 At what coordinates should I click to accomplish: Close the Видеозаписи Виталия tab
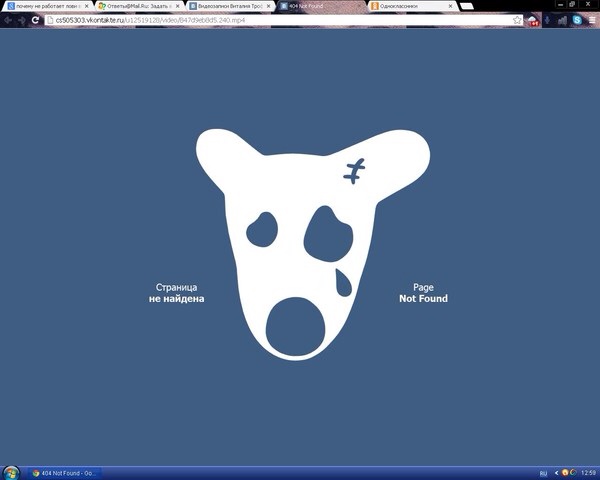tap(269, 6)
